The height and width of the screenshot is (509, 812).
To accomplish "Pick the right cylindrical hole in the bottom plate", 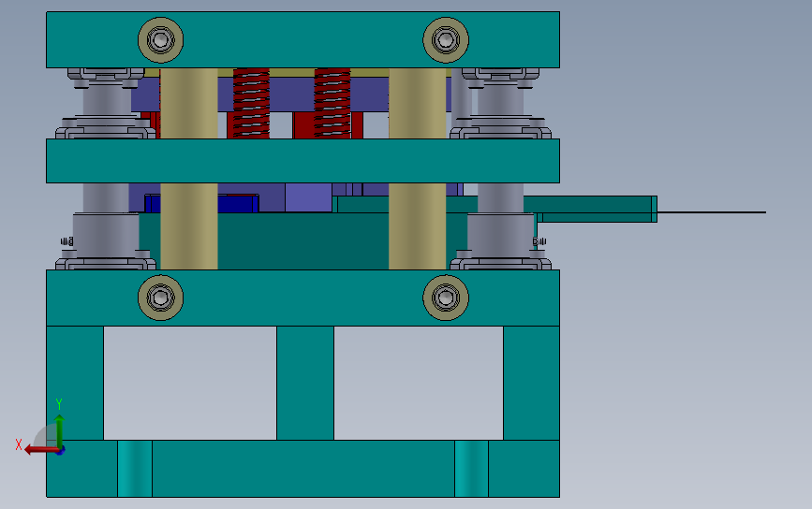I will coord(471,469).
